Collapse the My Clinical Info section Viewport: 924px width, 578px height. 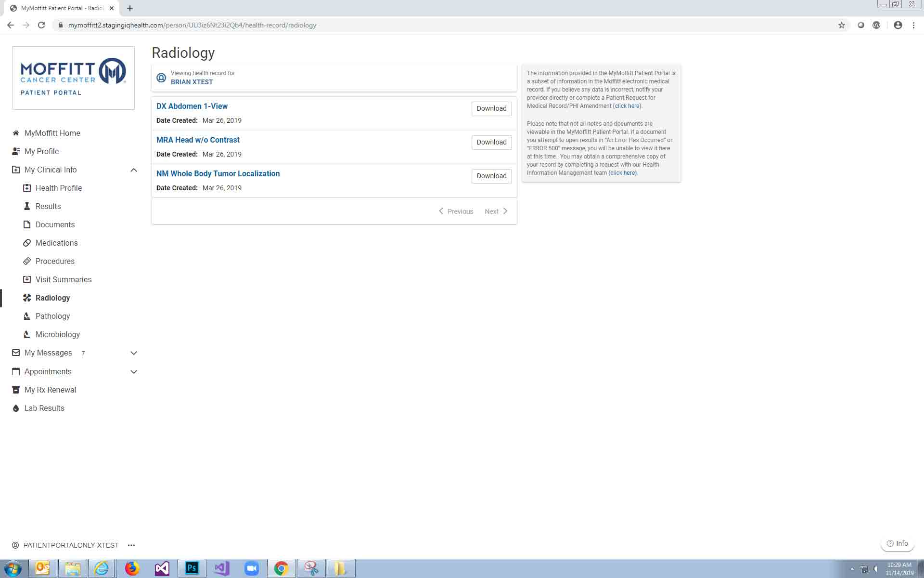click(x=134, y=170)
